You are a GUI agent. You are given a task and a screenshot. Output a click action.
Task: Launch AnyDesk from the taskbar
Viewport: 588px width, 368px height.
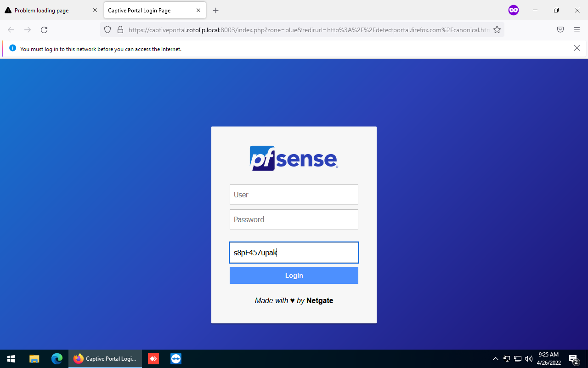(153, 358)
